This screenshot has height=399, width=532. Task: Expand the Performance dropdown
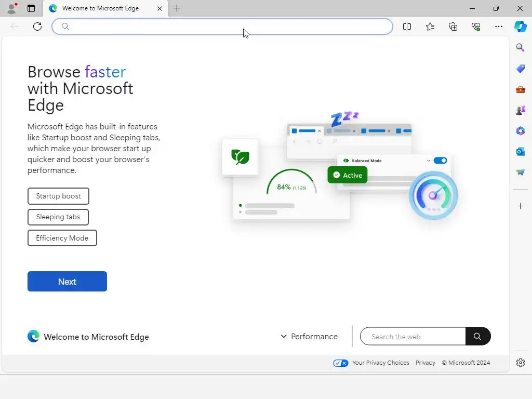(x=309, y=336)
